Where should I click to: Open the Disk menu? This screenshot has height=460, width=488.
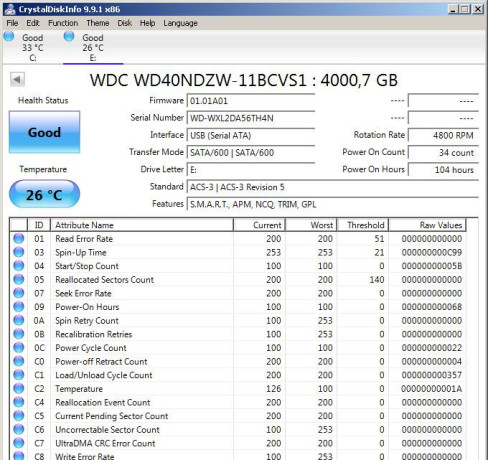click(x=125, y=23)
